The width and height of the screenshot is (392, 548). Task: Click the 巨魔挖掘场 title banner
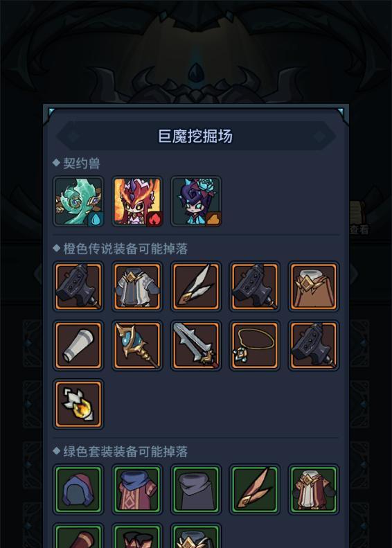195,136
